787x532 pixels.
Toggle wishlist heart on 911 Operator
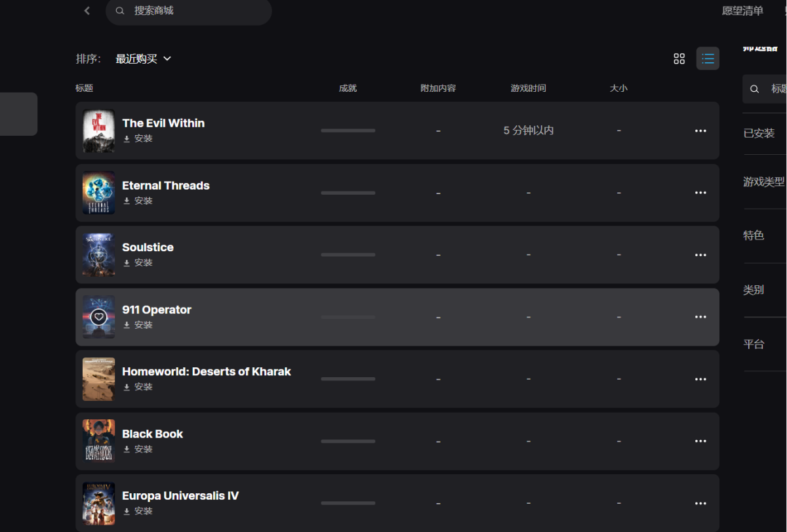99,317
